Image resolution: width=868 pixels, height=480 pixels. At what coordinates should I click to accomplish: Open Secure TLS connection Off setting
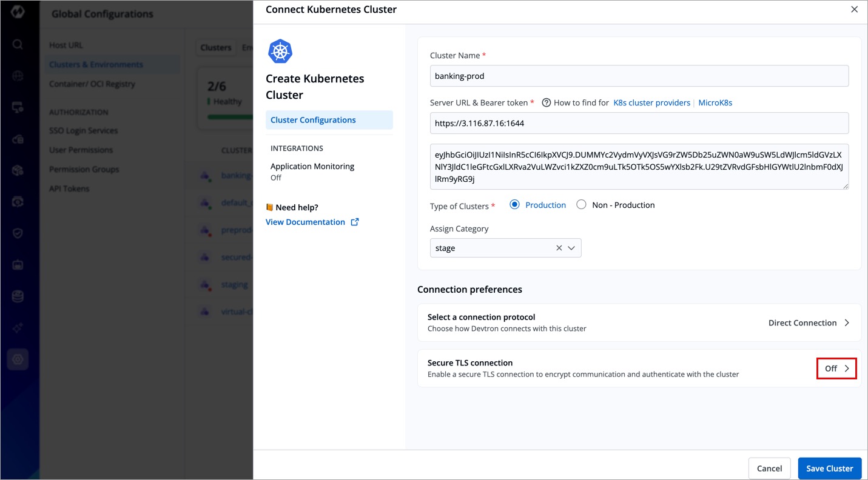point(836,368)
